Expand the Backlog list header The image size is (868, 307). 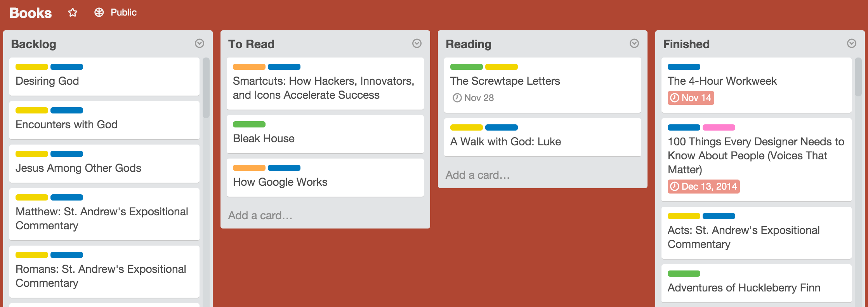[x=34, y=44]
